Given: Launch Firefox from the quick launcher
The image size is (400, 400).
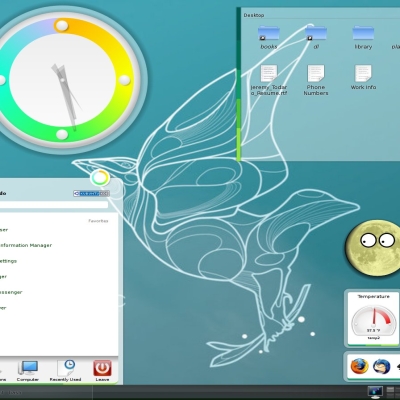Looking at the screenshot, I should 360,367.
